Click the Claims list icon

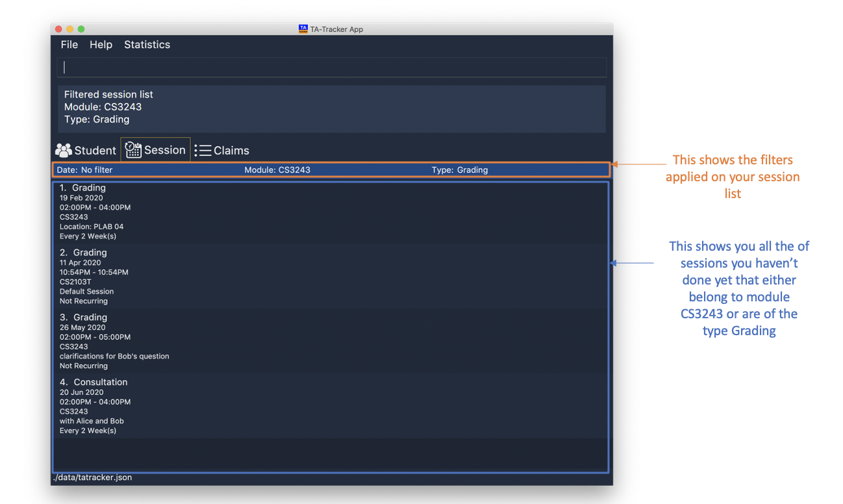point(203,151)
